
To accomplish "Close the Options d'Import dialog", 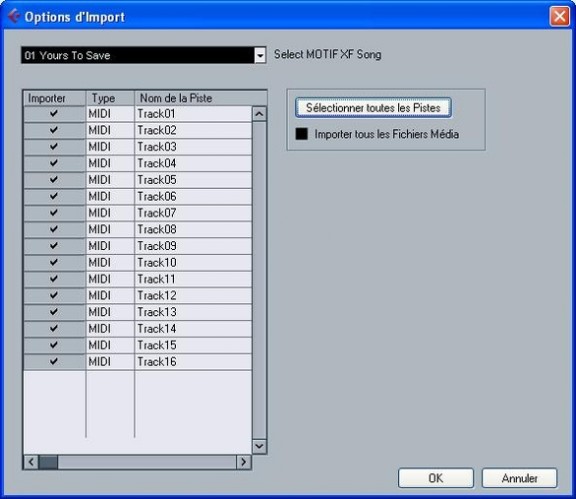I will (x=559, y=16).
